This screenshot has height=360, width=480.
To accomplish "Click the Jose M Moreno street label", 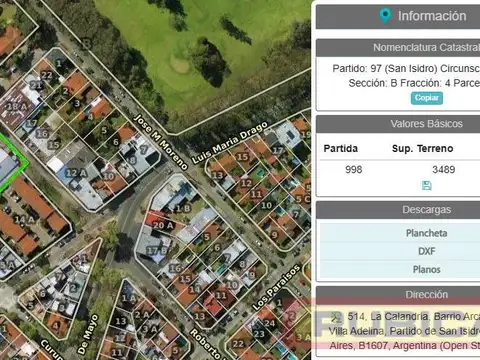I will [160, 142].
